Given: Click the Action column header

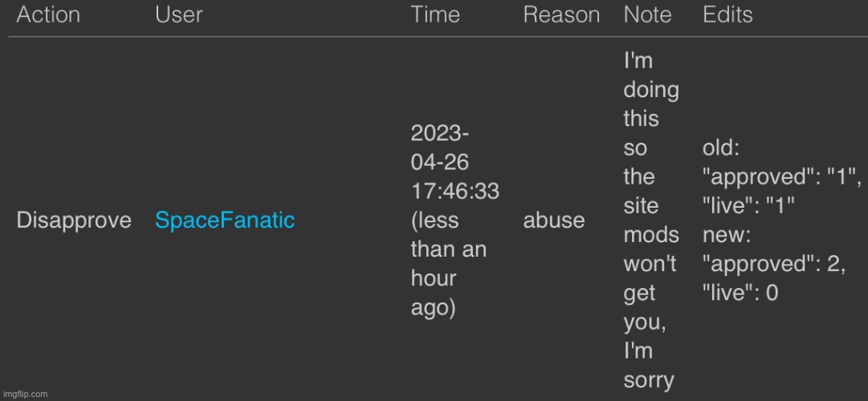Looking at the screenshot, I should (x=48, y=14).
